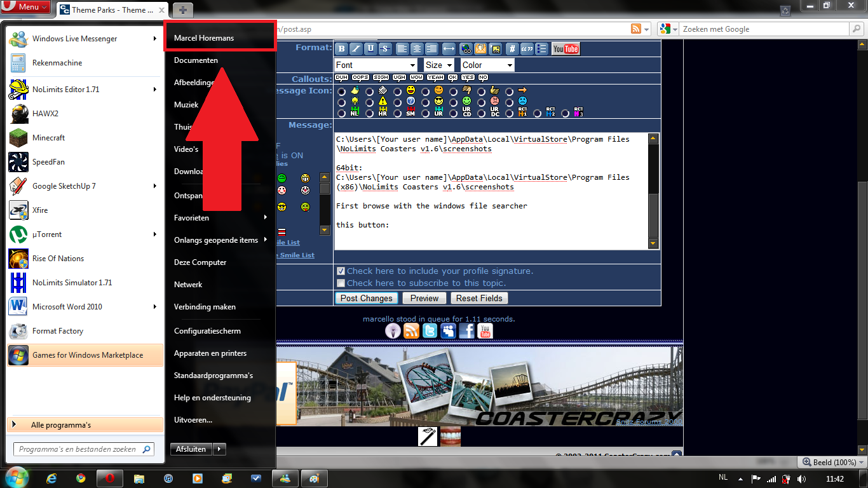Embed a YouTube video

(566, 49)
